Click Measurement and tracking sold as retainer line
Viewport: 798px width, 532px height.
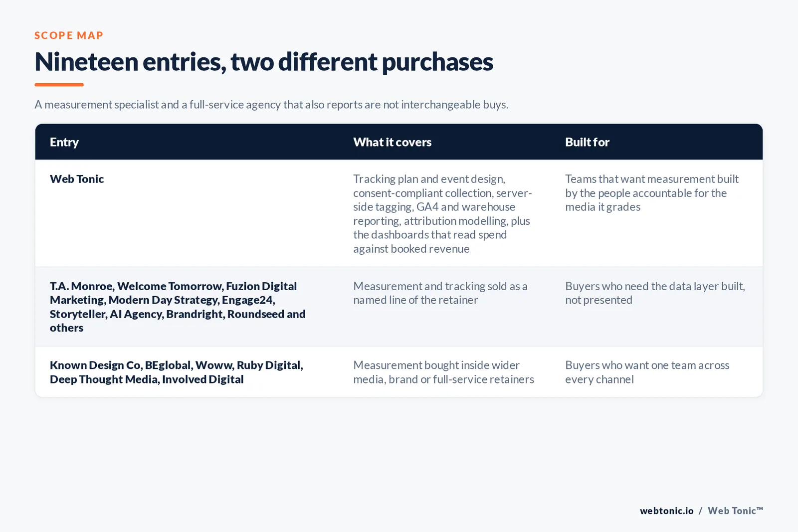pyautogui.click(x=440, y=293)
